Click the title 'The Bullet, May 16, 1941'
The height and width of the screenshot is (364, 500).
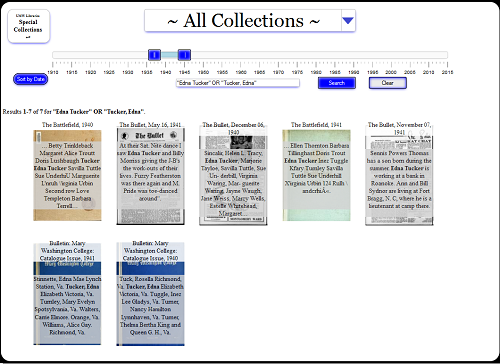tap(150, 125)
